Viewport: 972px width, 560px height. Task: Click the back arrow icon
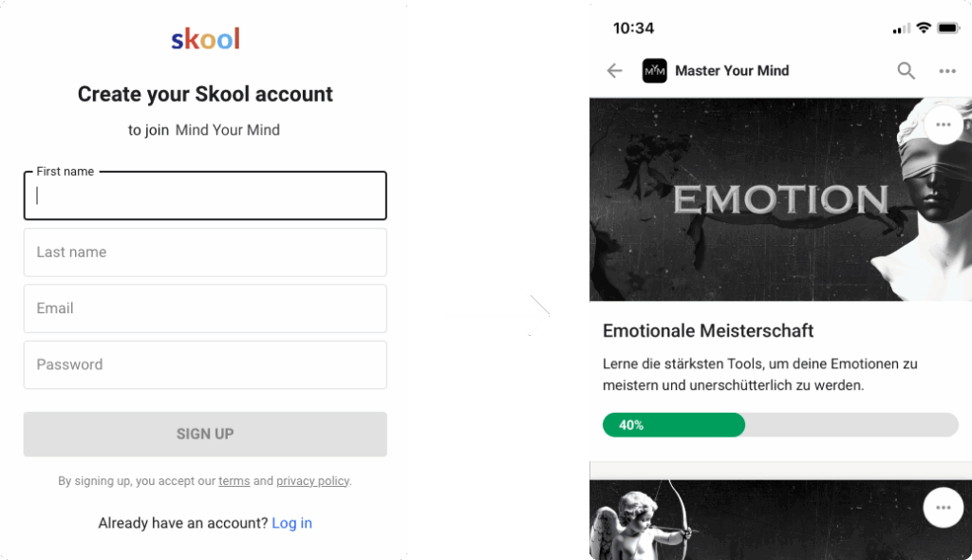[x=614, y=70]
